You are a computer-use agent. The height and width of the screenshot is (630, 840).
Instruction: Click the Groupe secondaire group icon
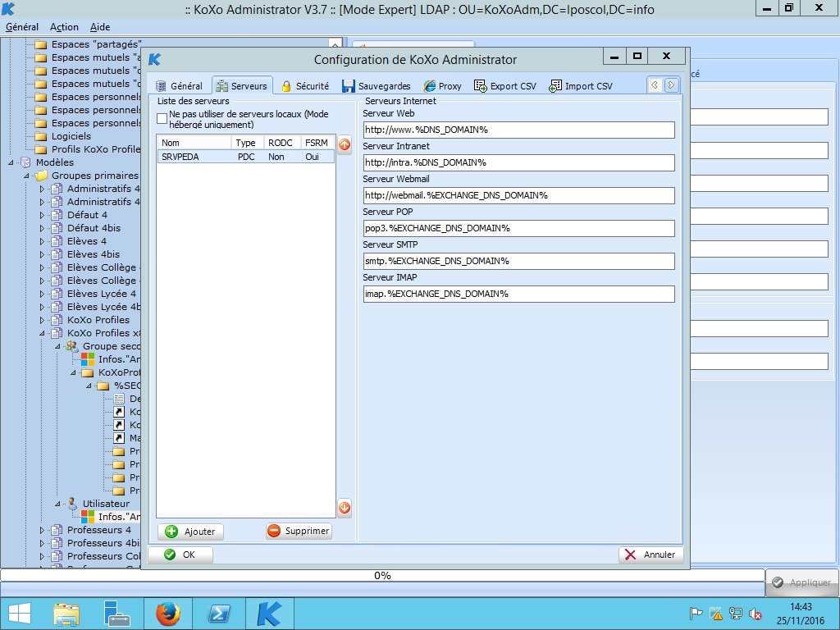(x=71, y=346)
